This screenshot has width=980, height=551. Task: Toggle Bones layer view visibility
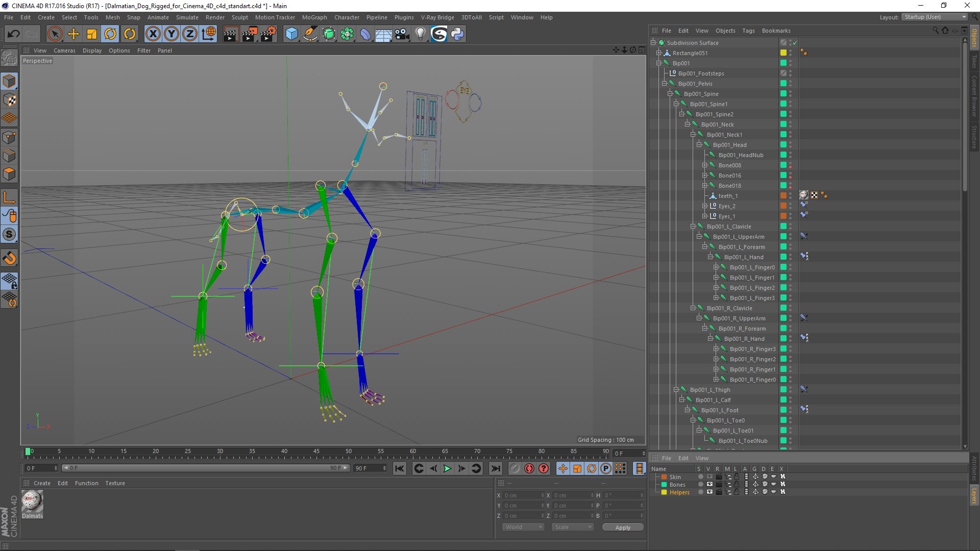coord(709,485)
